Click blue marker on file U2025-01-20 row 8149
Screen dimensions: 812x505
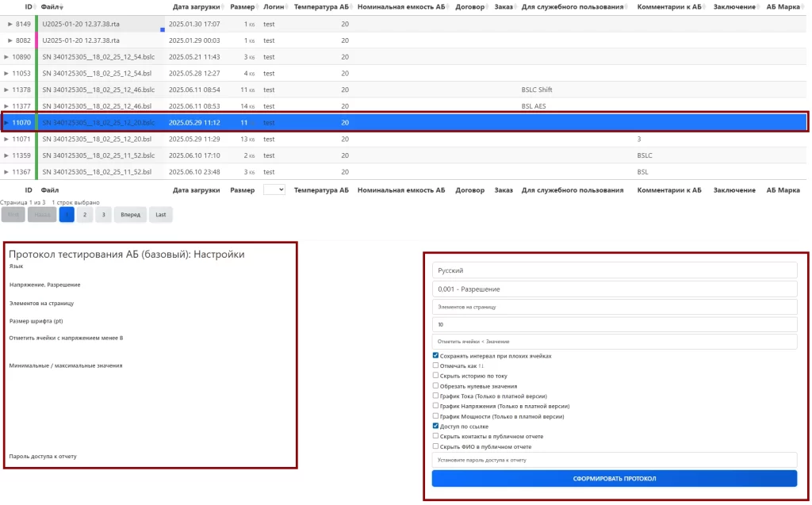coord(163,29)
